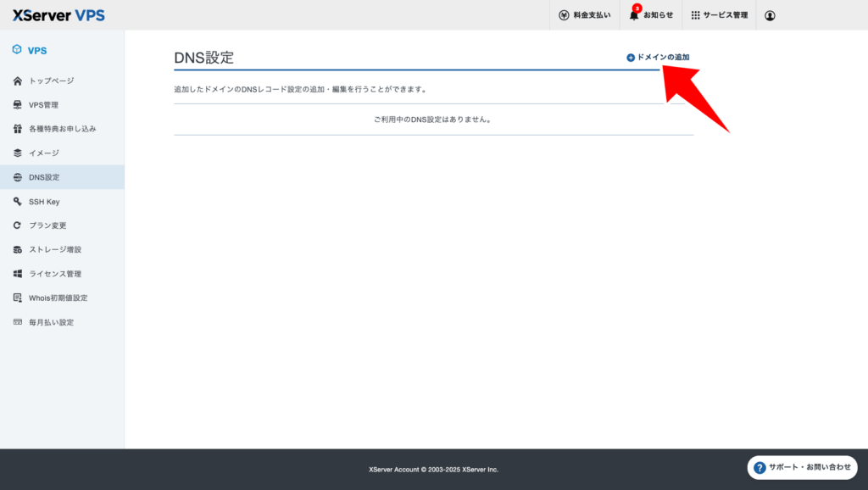Image resolution: width=868 pixels, height=490 pixels.
Task: Click the DNS設定 page heading
Action: (x=203, y=58)
